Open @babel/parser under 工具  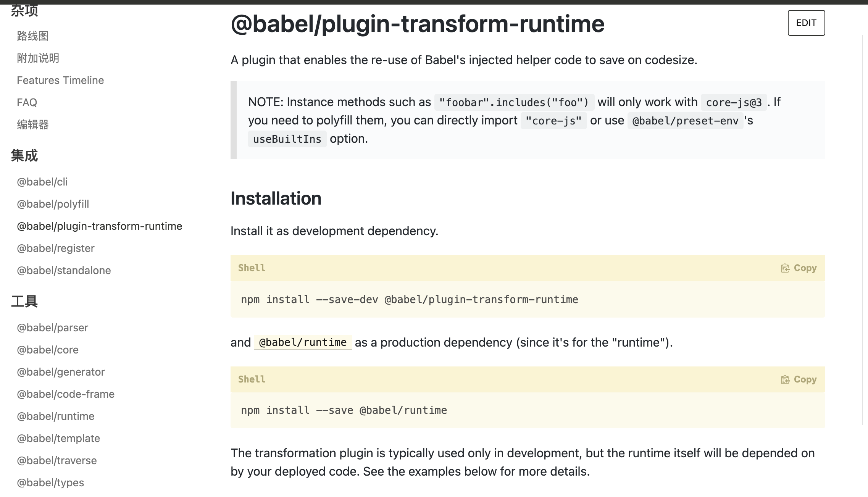tap(52, 328)
